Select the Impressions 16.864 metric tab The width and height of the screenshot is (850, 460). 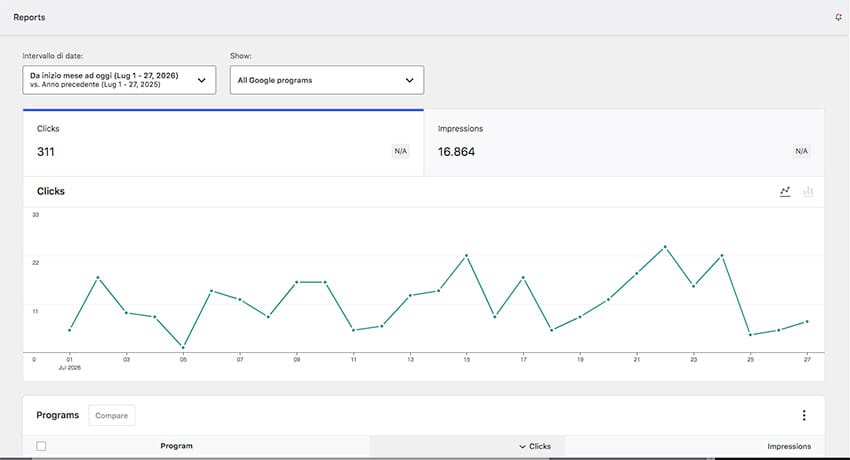tap(624, 143)
